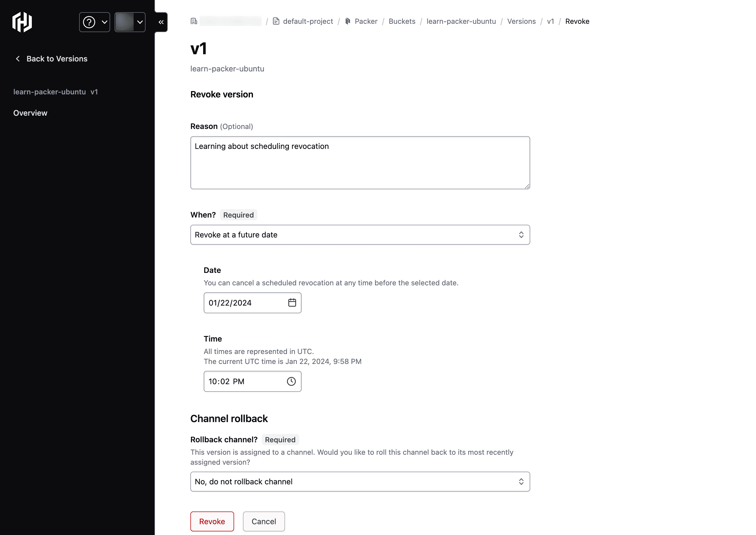The height and width of the screenshot is (535, 756).
Task: Click the Overview sidebar menu item
Action: click(30, 112)
